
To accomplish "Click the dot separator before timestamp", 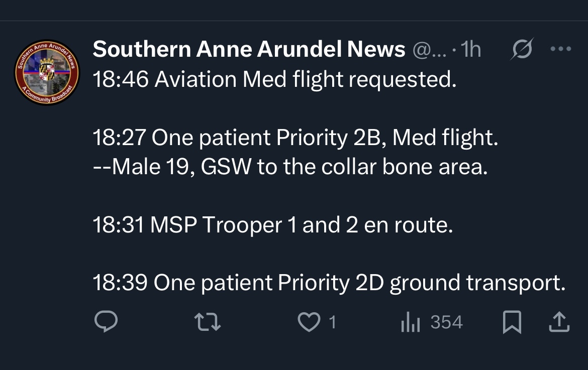I will pos(454,49).
